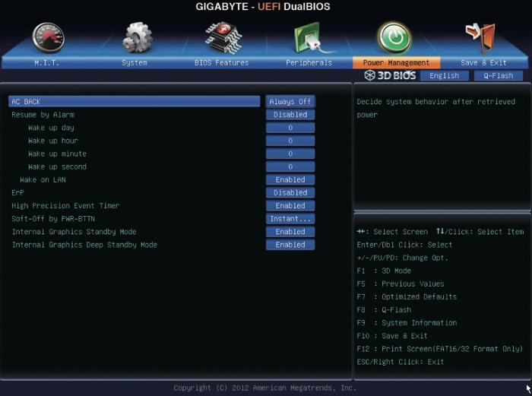Switch to the BIOS Features tab
532x396 pixels.
(x=221, y=62)
